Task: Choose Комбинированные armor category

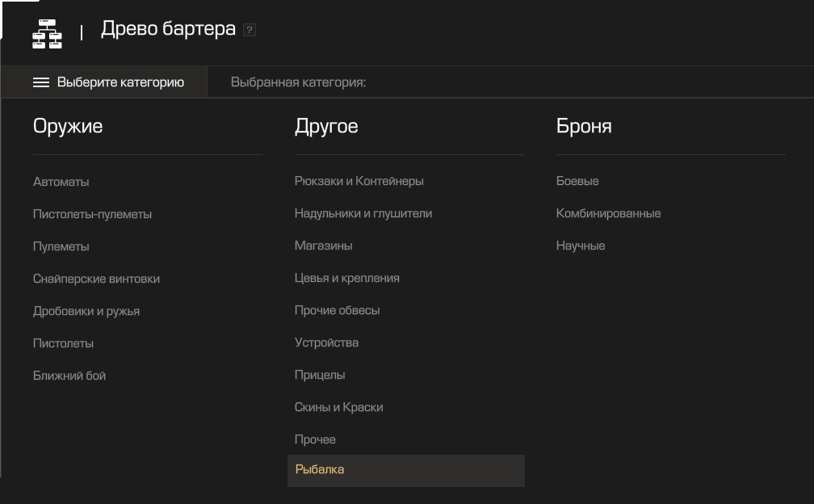Action: tap(608, 213)
